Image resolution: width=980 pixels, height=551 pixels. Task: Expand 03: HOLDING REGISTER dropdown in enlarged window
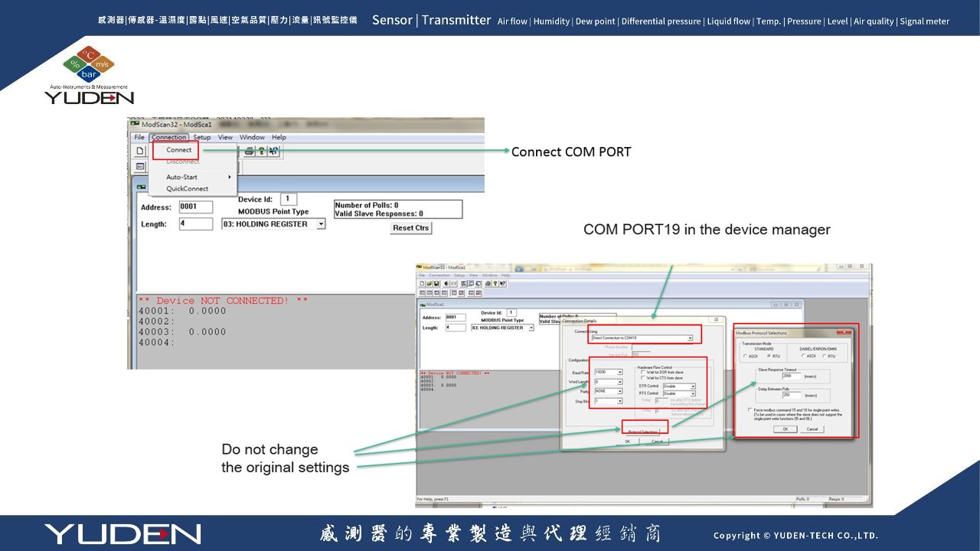tap(321, 223)
